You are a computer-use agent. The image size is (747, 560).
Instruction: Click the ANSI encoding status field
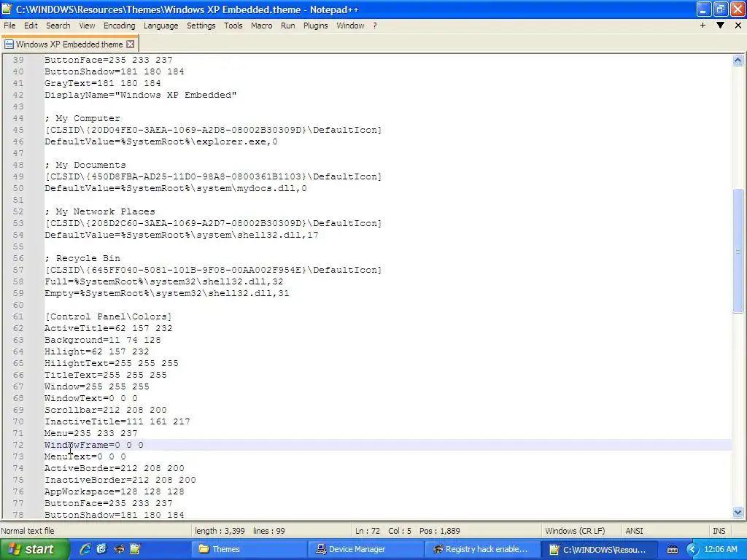634,531
